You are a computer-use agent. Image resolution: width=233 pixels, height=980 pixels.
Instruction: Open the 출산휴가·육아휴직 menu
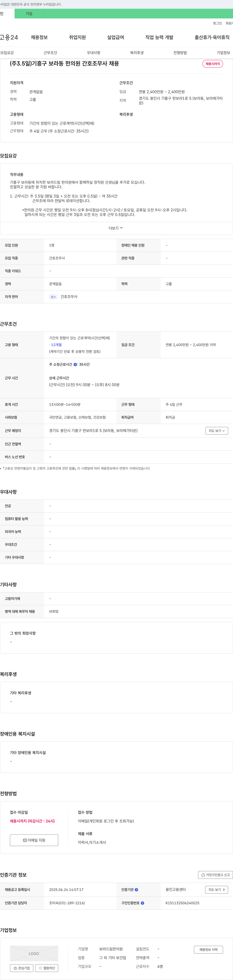pyautogui.click(x=212, y=37)
